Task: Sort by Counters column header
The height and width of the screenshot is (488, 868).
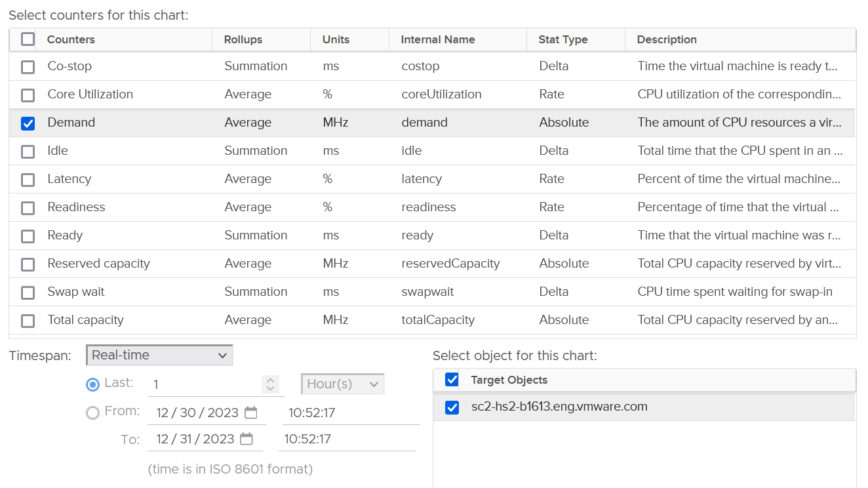Action: (71, 39)
